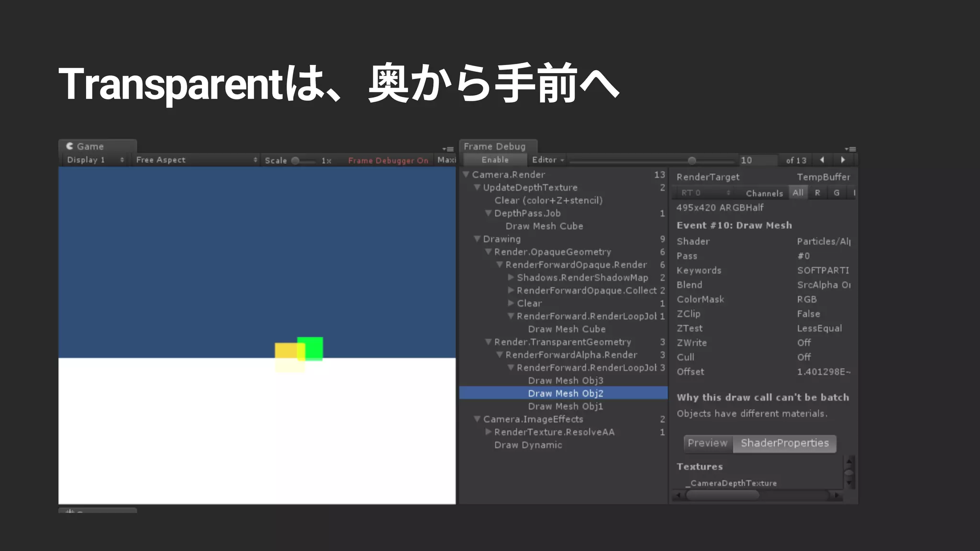Click the shader properties scroll up arrow
The image size is (980, 551).
(849, 461)
